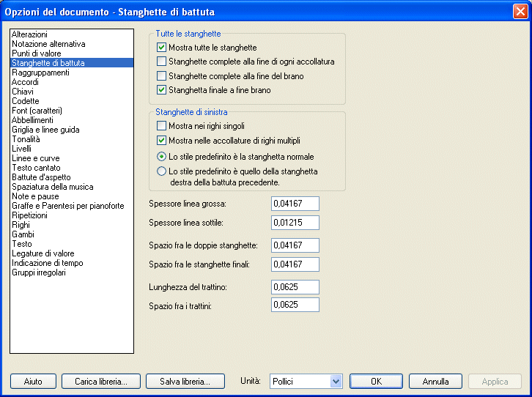Select Alterazioni in the category list
Image resolution: width=532 pixels, height=397 pixels.
72,34
